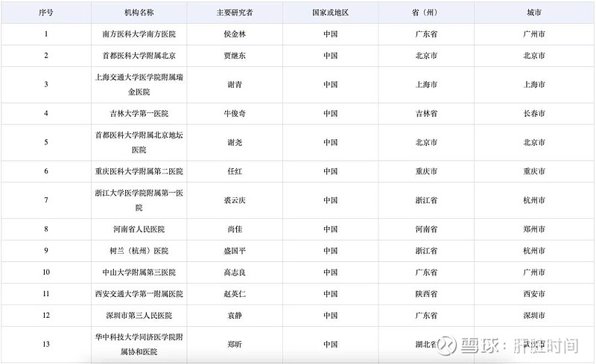
Task: Select researcher name 谢青
Action: coord(235,85)
